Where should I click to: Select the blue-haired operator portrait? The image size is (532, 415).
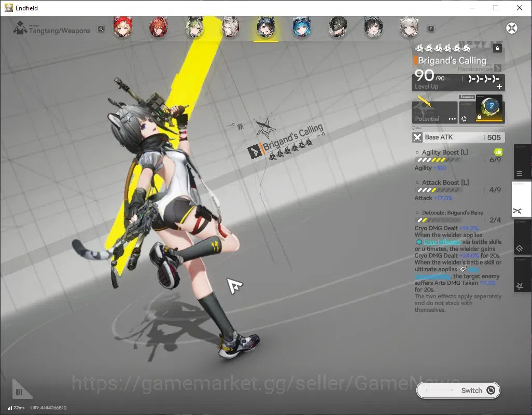302,27
